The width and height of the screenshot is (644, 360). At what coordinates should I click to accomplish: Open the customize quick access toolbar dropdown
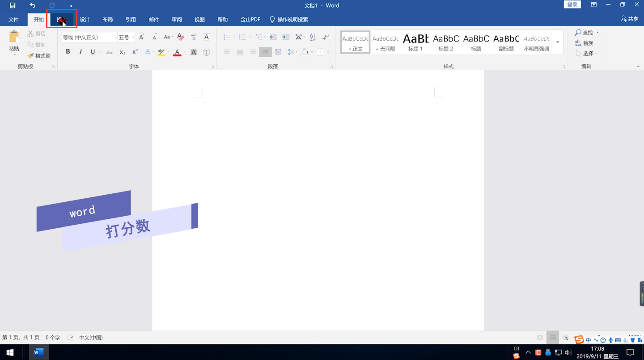[x=71, y=6]
